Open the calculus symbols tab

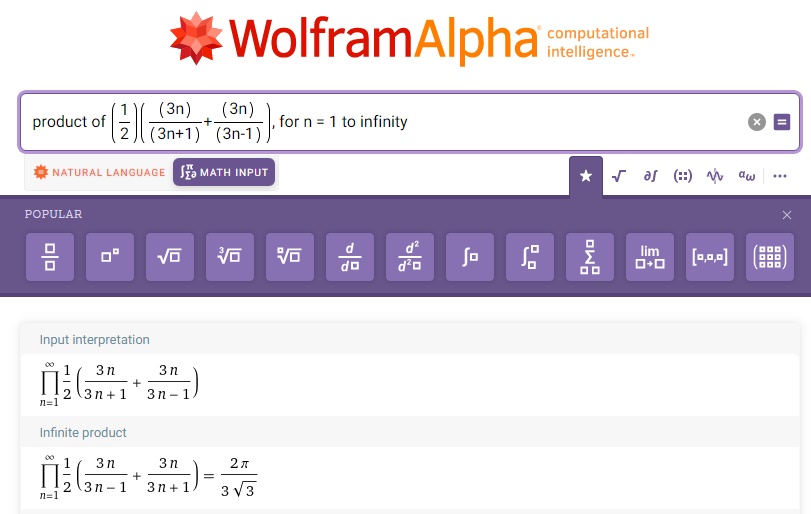coord(651,176)
